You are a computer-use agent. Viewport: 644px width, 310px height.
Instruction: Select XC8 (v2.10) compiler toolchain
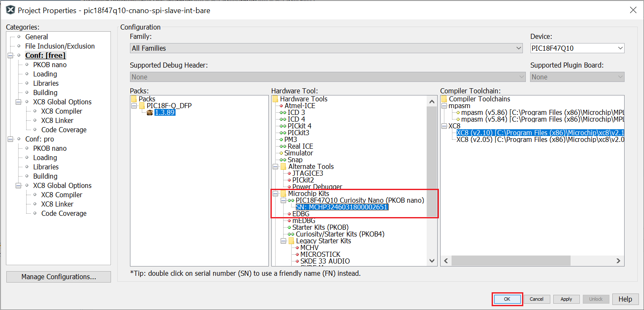pyautogui.click(x=540, y=133)
